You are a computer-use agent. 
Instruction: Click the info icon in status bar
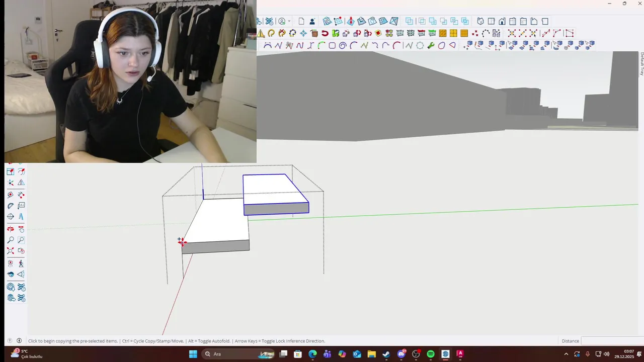click(19, 341)
